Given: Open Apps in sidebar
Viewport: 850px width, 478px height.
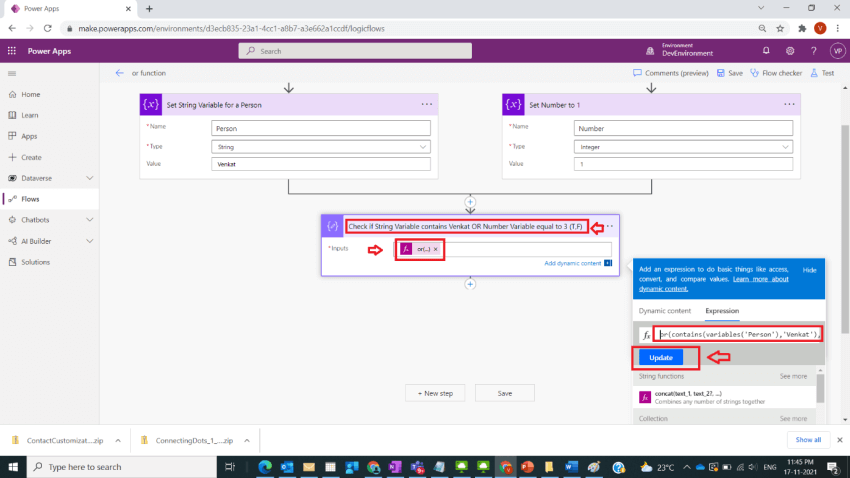Looking at the screenshot, I should pos(29,136).
